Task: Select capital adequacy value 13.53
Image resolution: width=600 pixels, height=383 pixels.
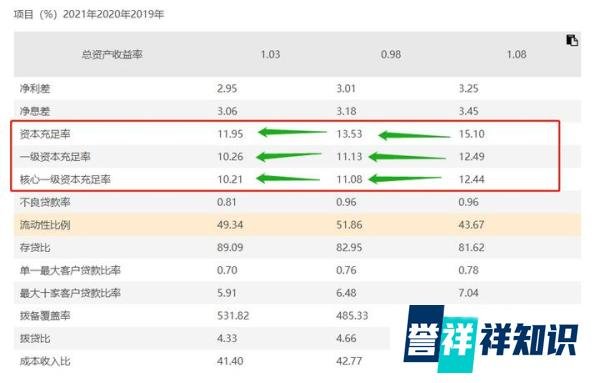Action: [x=349, y=134]
